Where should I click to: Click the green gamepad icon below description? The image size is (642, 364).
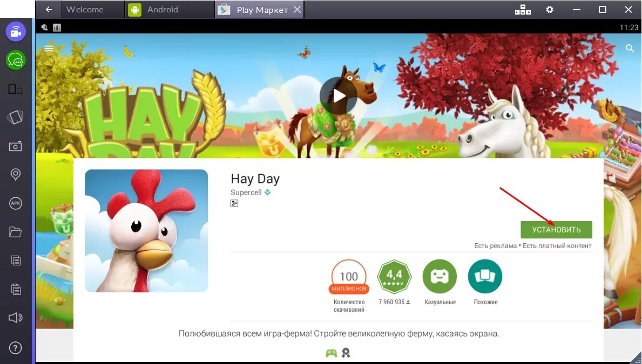[x=331, y=353]
